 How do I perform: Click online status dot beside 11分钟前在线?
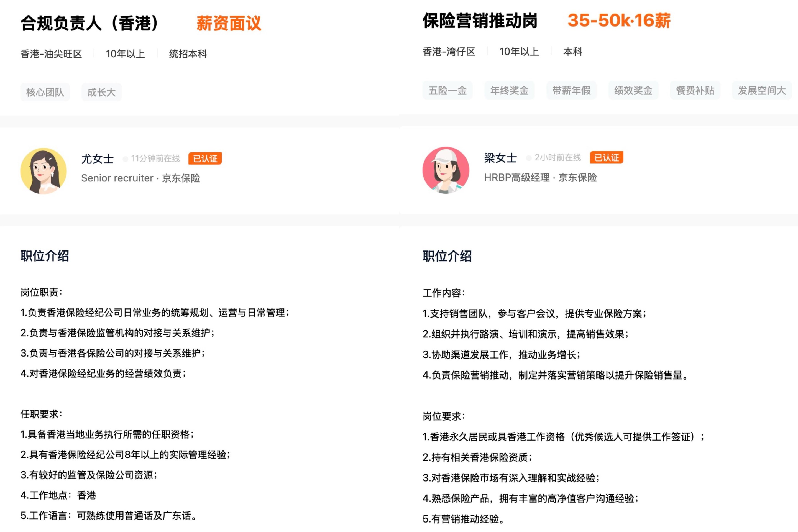(x=125, y=159)
